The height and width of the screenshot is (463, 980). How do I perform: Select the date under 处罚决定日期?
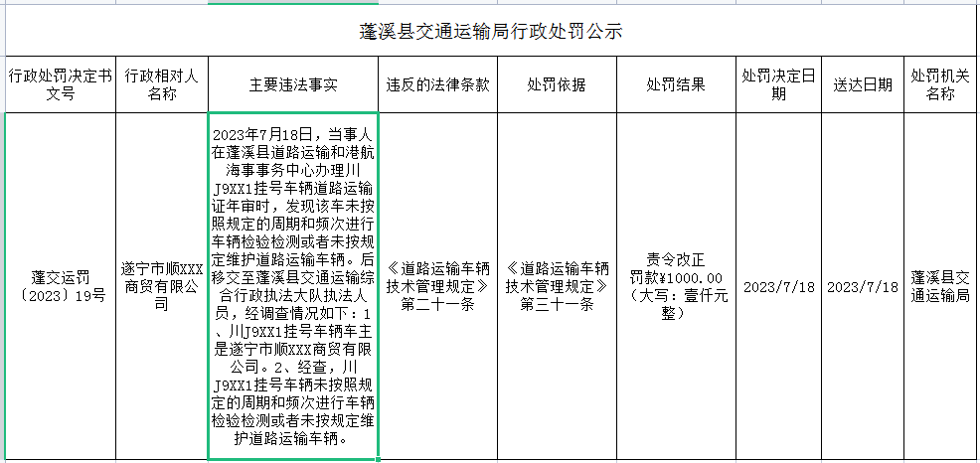778,286
